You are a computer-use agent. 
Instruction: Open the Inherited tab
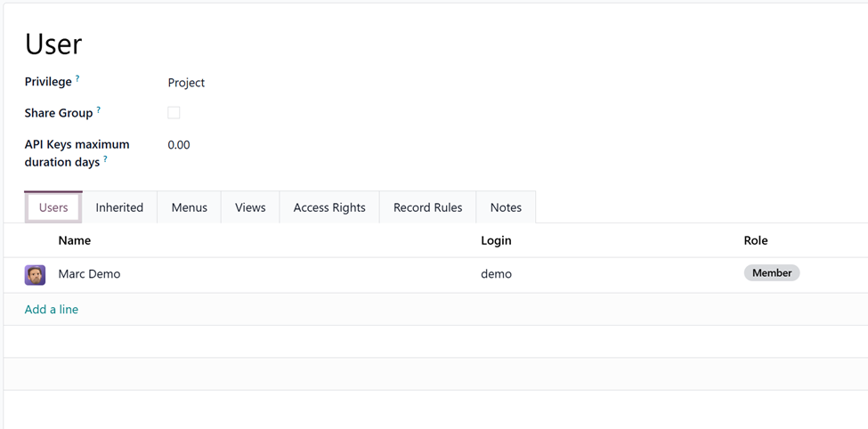click(119, 207)
